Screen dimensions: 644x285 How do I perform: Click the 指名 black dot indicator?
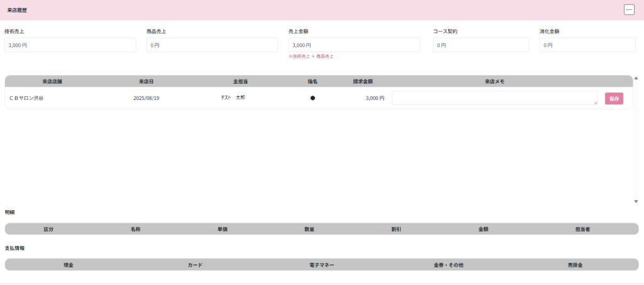(x=313, y=98)
